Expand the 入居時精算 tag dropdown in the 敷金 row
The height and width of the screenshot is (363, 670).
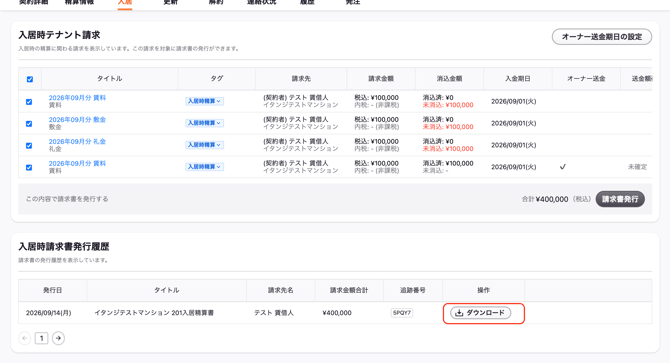(204, 123)
